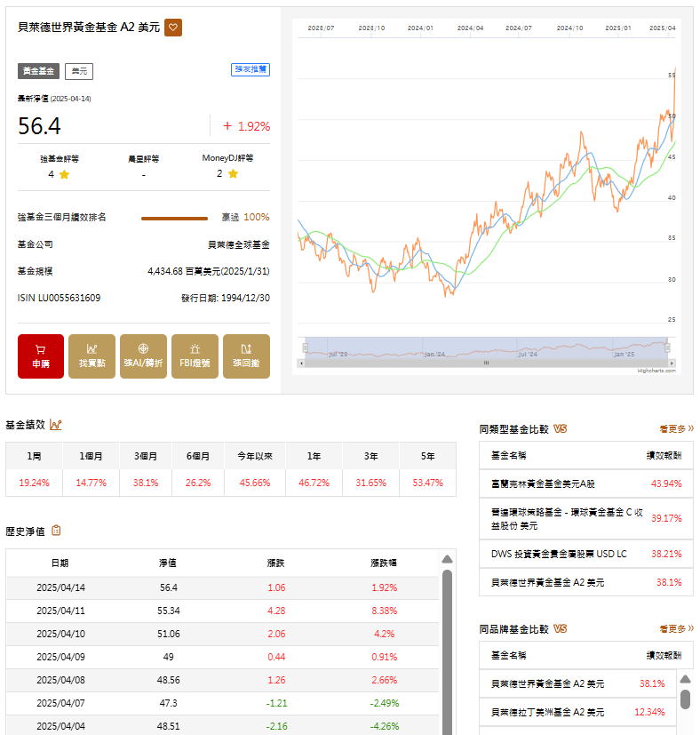
Task: Click the 8.38% change cell
Action: [x=385, y=611]
